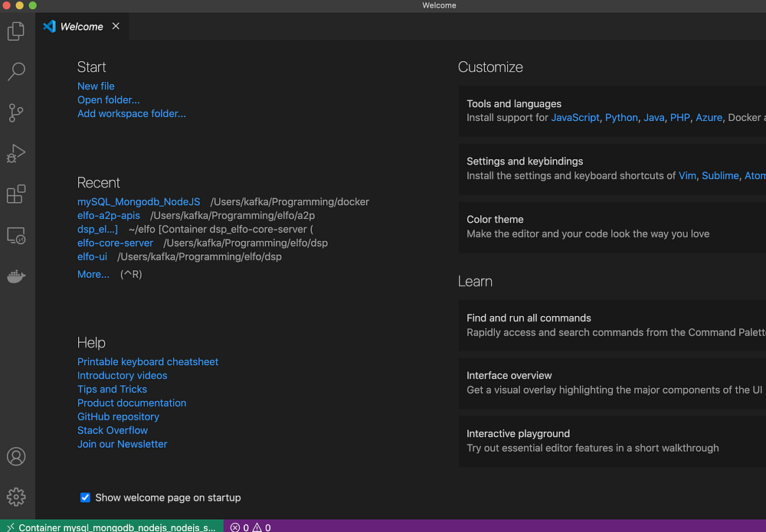
Task: Open GitHub repository link
Action: [118, 416]
